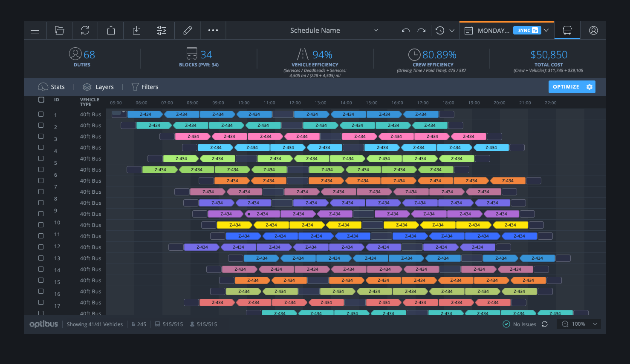Screen dimensions: 630x364
Task: Click the first yellow Z-434 trip block
Action: click(x=235, y=225)
